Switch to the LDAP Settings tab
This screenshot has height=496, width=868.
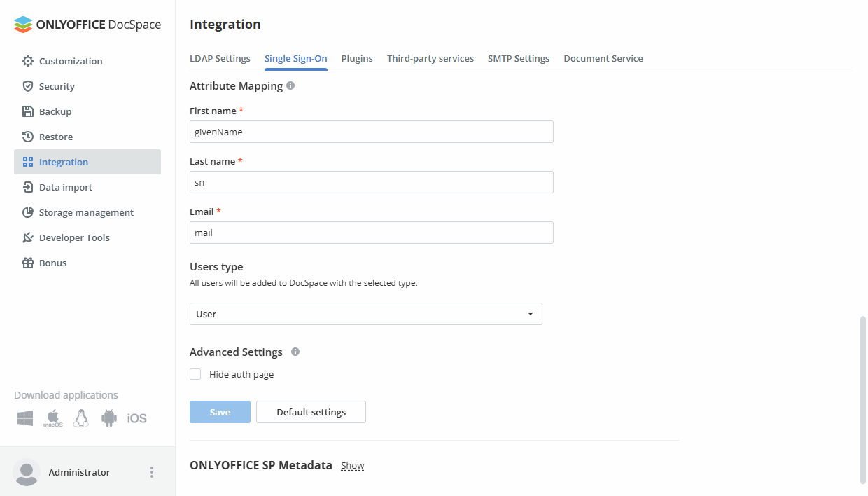(x=220, y=58)
